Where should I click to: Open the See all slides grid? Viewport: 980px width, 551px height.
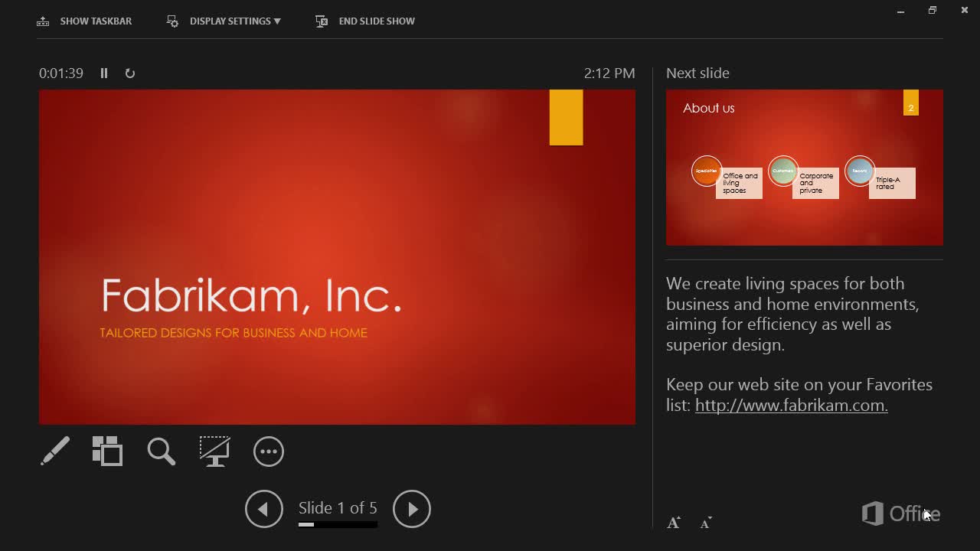point(107,452)
